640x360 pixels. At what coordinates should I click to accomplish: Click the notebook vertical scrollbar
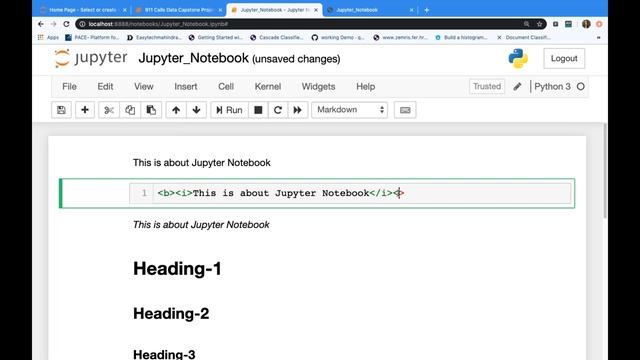click(x=604, y=171)
